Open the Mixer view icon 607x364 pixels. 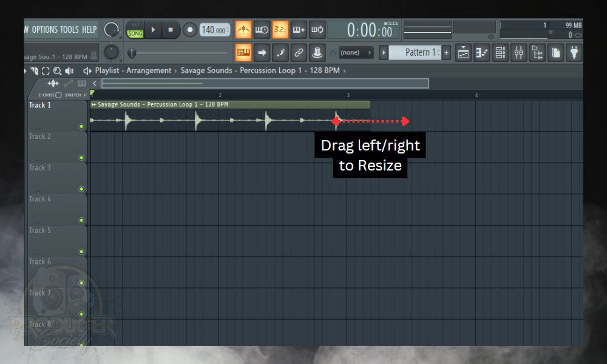point(518,53)
